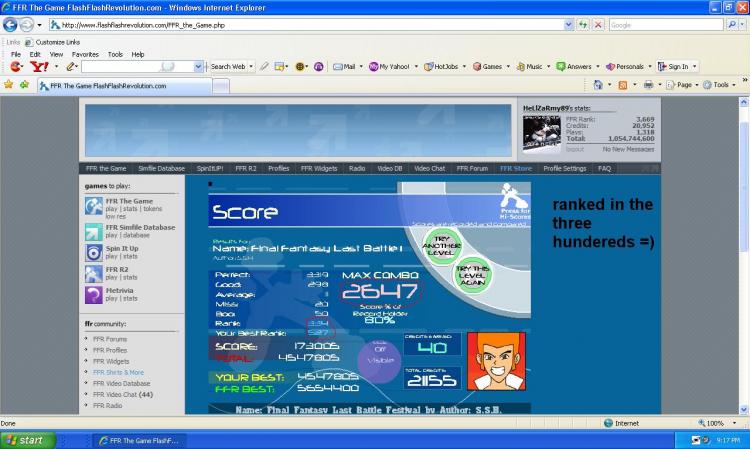Open Music button in Yahoo toolbar

pyautogui.click(x=529, y=66)
